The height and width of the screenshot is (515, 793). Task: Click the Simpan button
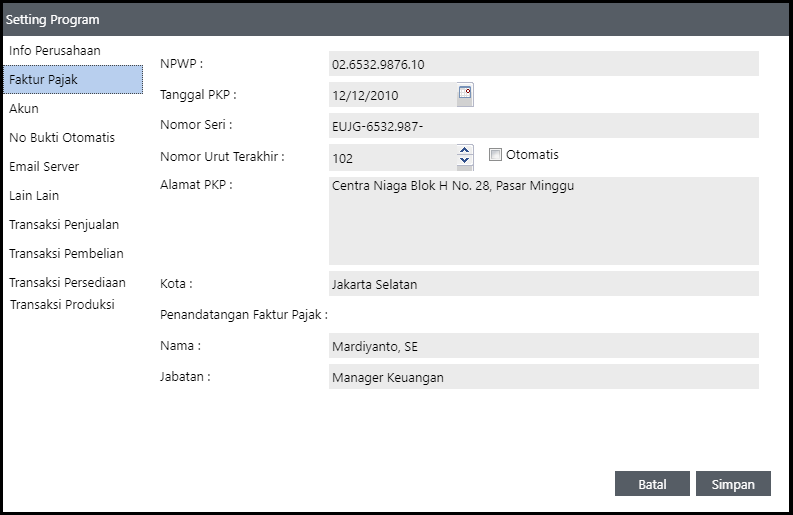pyautogui.click(x=733, y=483)
